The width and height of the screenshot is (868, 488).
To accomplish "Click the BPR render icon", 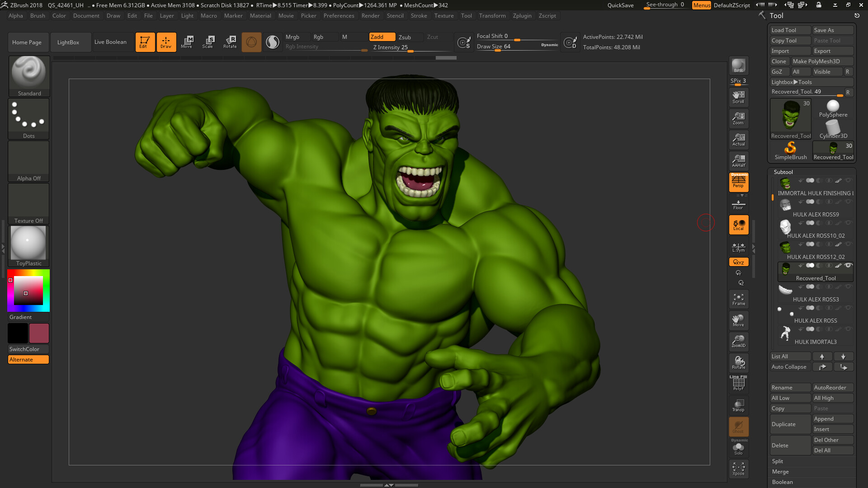I will (738, 66).
